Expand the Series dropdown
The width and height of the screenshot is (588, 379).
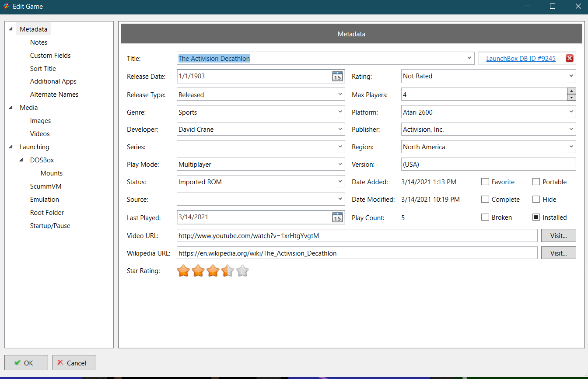[x=340, y=147]
